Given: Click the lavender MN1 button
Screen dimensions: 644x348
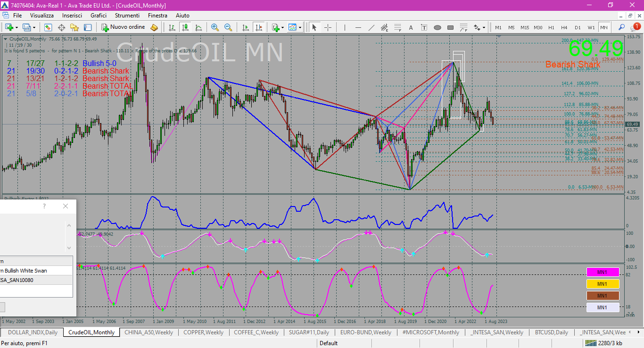Looking at the screenshot, I should pos(603,307).
